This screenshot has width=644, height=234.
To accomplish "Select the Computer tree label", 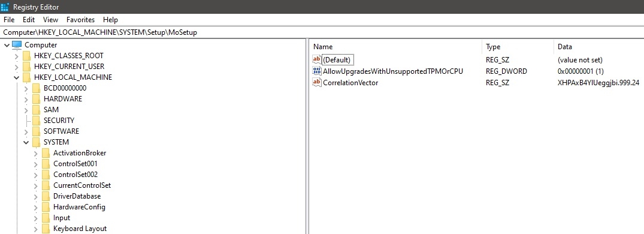I will tap(41, 45).
